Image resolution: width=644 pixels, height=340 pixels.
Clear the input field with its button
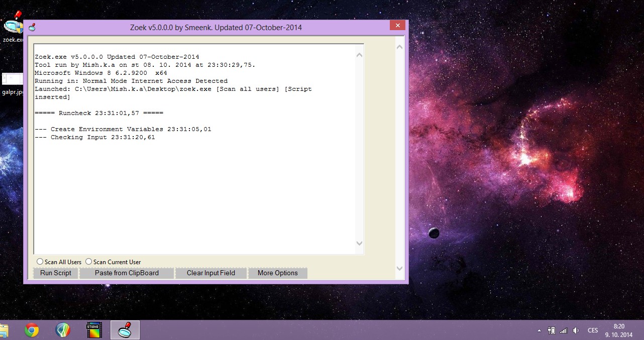coord(211,273)
